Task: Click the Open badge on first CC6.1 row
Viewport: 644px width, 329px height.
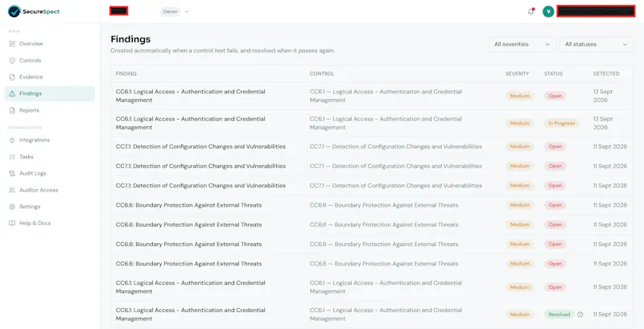Action: point(555,96)
